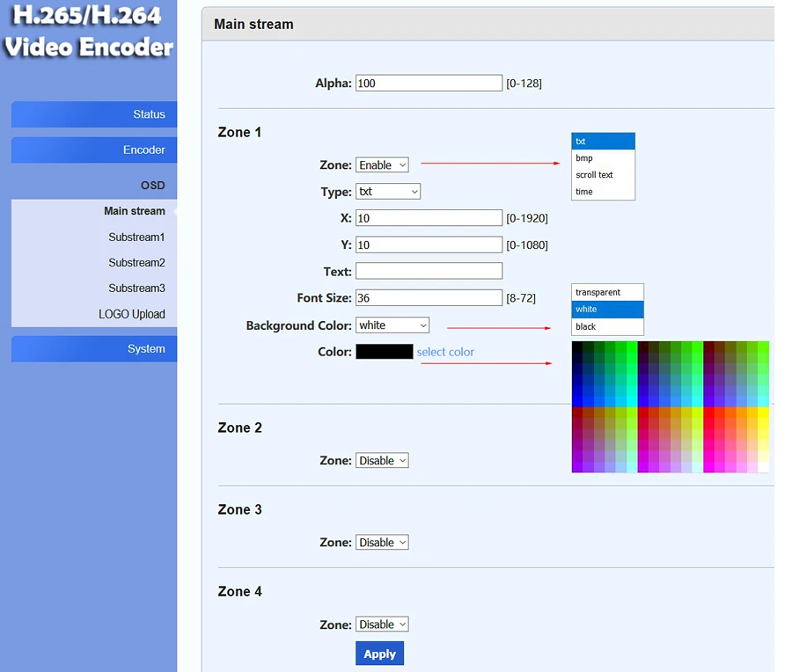Screen dimensions: 792x672
Task: Go to Substream1 OSD page
Action: pyautogui.click(x=136, y=237)
